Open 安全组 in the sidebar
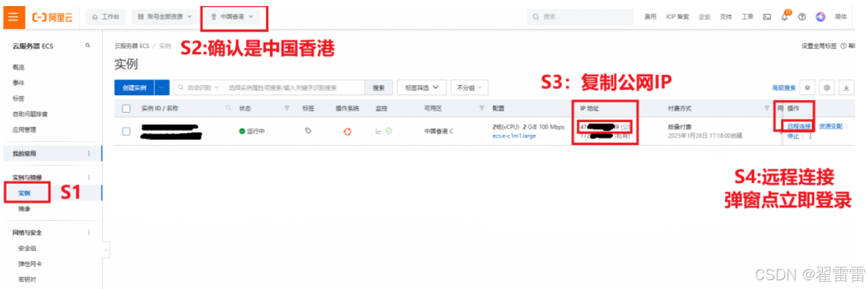Viewport: 868px width, 289px height. [27, 248]
